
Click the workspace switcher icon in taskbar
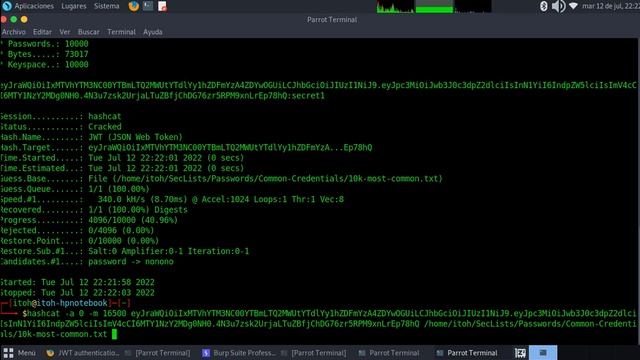(520, 353)
